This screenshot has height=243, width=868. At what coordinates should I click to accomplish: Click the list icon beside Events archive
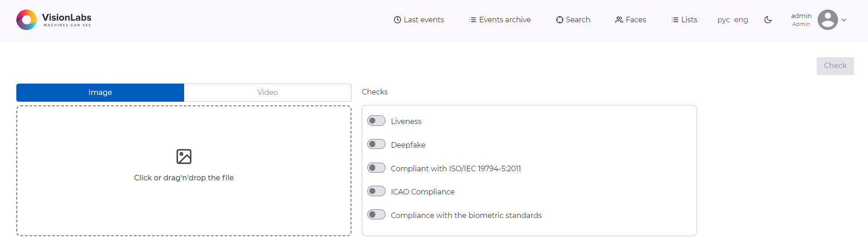point(473,20)
